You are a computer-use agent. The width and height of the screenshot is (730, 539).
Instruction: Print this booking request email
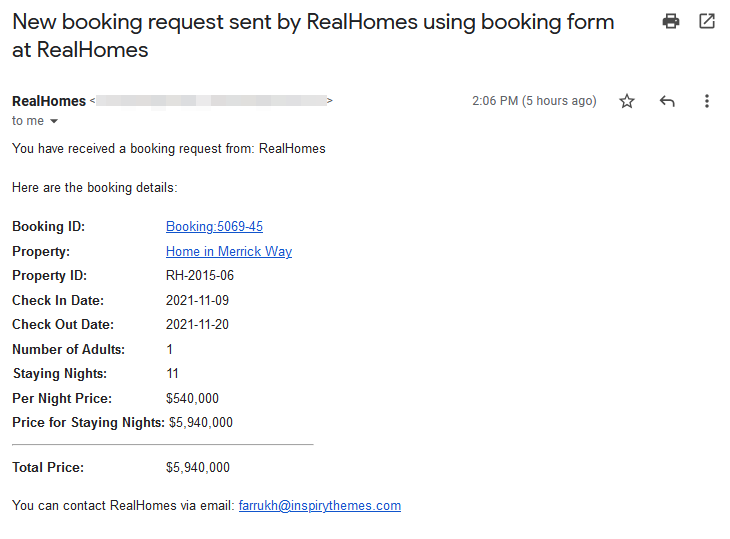pyautogui.click(x=670, y=21)
